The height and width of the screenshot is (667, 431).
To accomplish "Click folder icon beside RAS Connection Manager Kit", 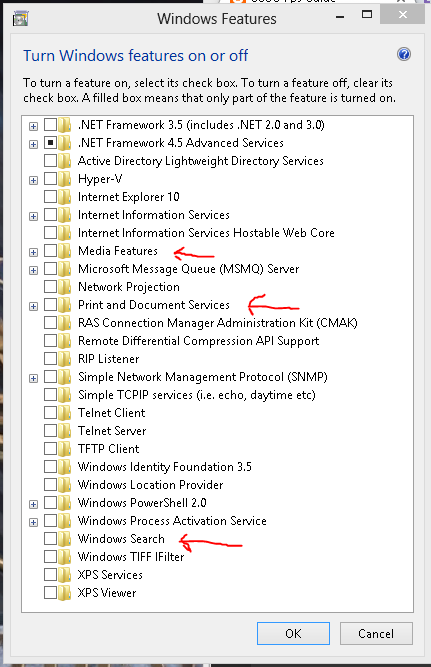I will tap(65, 323).
